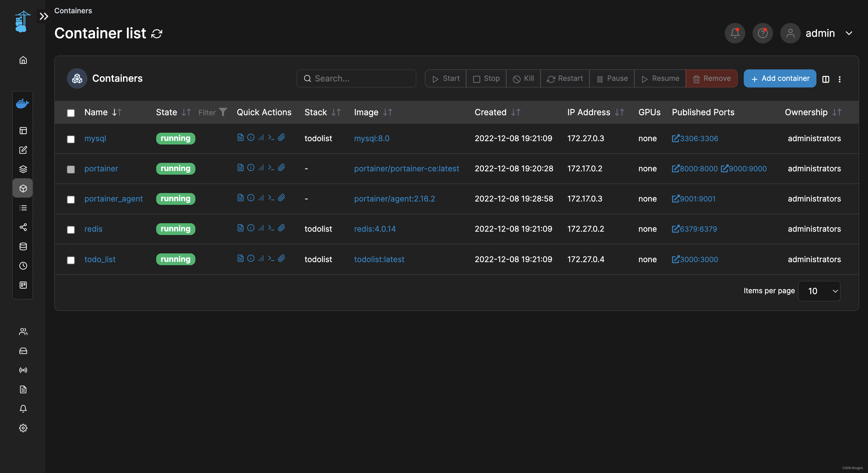This screenshot has width=868, height=473.
Task: Open Authentication logs file sidebar icon
Action: 23,390
